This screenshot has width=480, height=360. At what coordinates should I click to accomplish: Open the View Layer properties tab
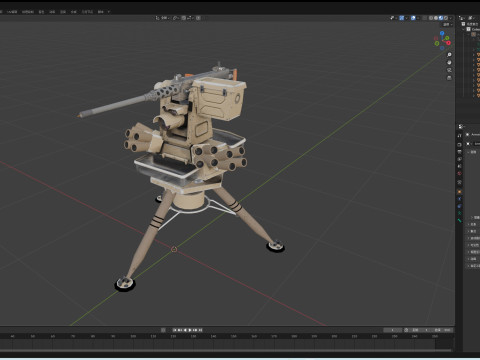click(460, 159)
